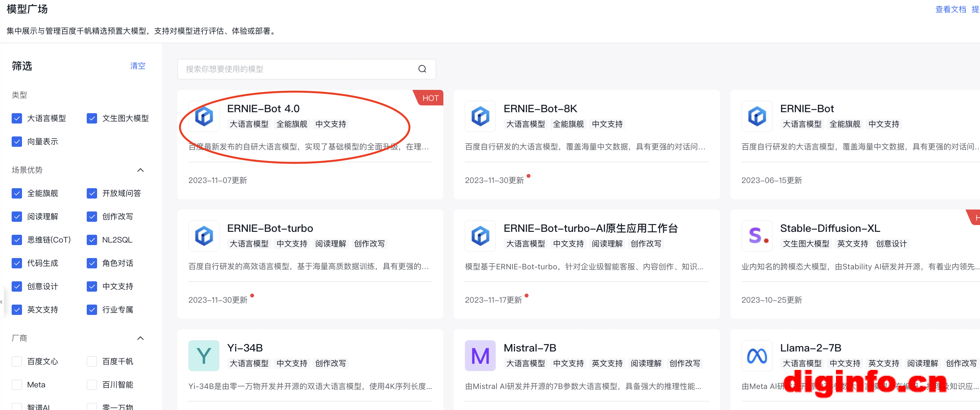
Task: Uncheck the 文生图大模型 type filter
Action: click(92, 118)
